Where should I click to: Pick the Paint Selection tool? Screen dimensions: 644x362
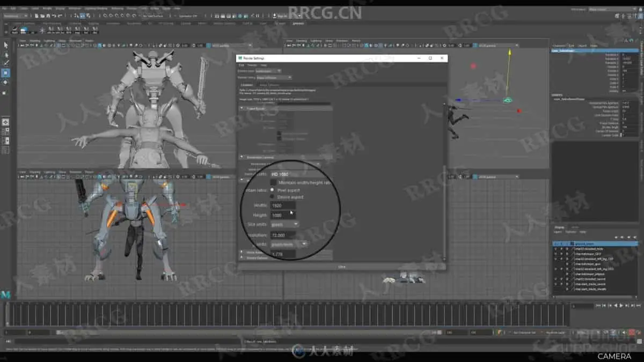pyautogui.click(x=6, y=63)
